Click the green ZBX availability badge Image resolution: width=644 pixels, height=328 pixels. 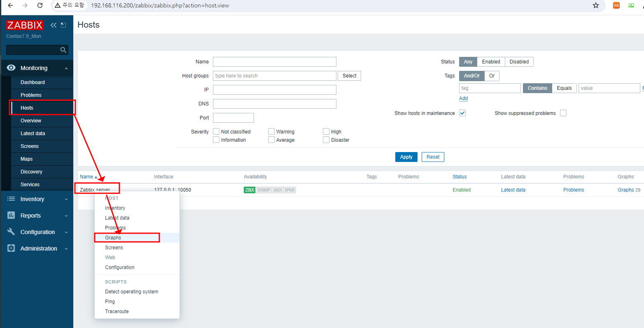[x=250, y=190]
